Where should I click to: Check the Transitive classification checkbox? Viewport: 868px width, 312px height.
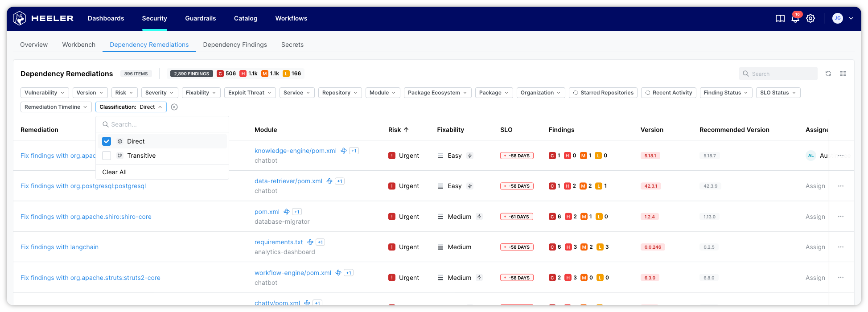click(107, 156)
